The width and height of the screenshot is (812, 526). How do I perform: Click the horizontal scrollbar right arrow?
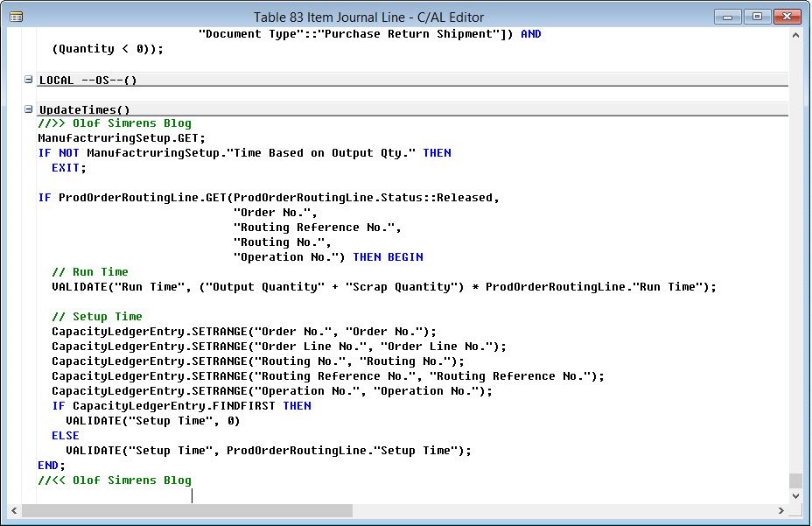tap(781, 510)
